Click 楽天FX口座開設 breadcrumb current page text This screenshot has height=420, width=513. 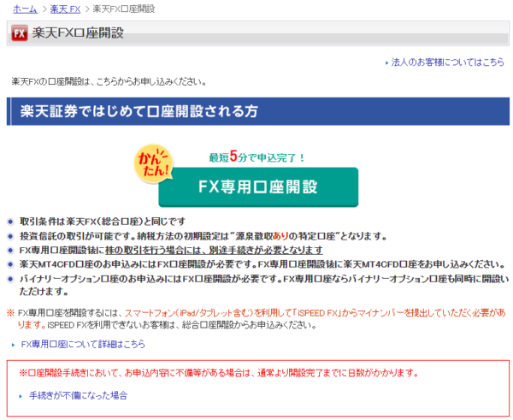(x=124, y=9)
